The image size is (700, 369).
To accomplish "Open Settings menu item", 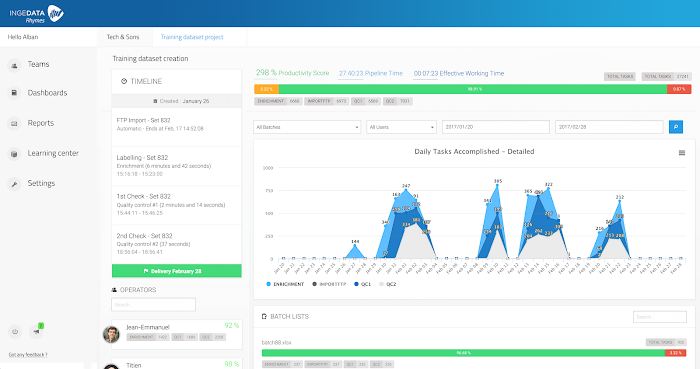I will 41,183.
